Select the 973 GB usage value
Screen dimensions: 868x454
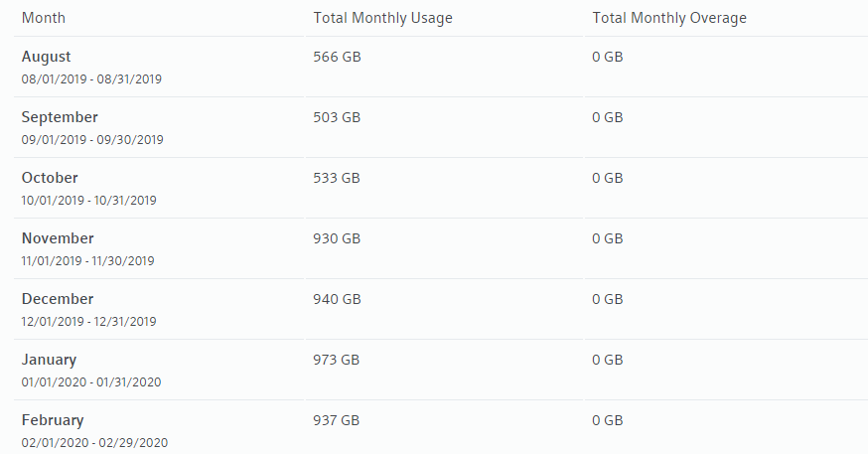click(x=337, y=360)
